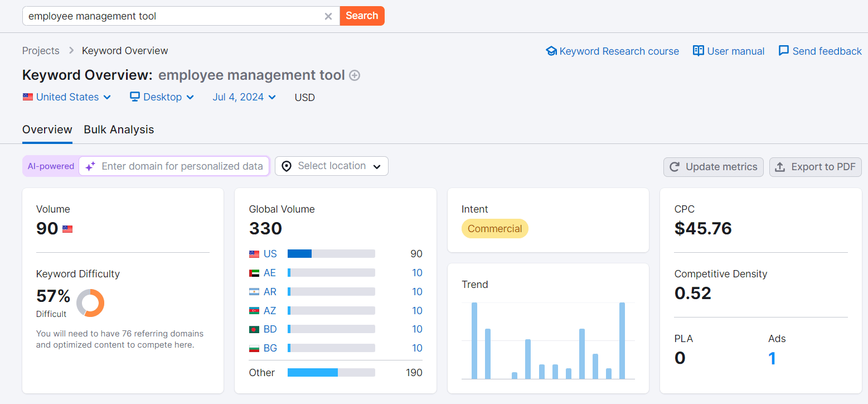Viewport: 868px width, 404px height.
Task: Click the Commercial intent badge
Action: tap(495, 229)
